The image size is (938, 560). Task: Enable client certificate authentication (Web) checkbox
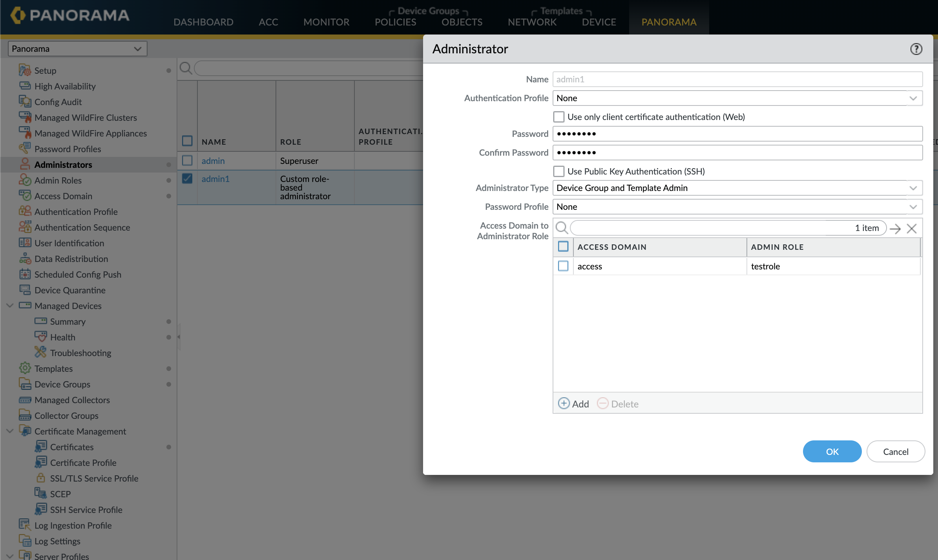pos(558,117)
